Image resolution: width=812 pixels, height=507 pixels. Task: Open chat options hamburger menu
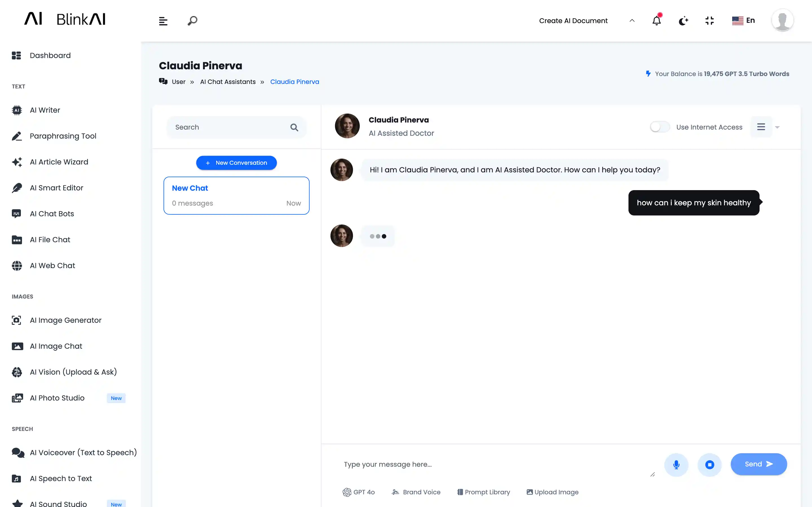(x=761, y=127)
